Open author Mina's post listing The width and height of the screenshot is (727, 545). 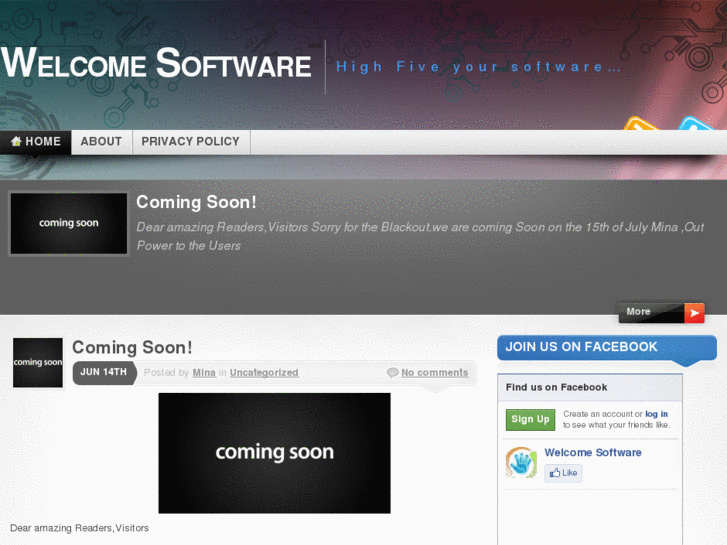[x=204, y=372]
